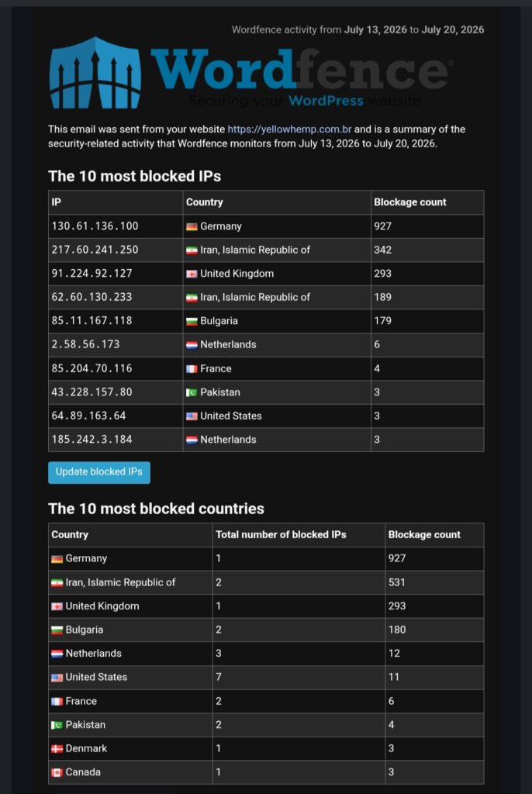This screenshot has width=532, height=794.
Task: Click the Blockage count header in IPs table
Action: click(x=410, y=202)
